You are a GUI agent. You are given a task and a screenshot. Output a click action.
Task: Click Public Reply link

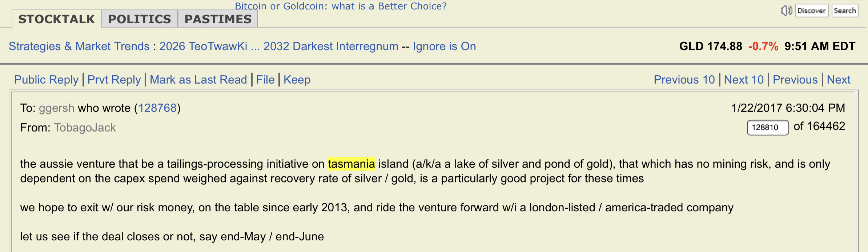[46, 80]
